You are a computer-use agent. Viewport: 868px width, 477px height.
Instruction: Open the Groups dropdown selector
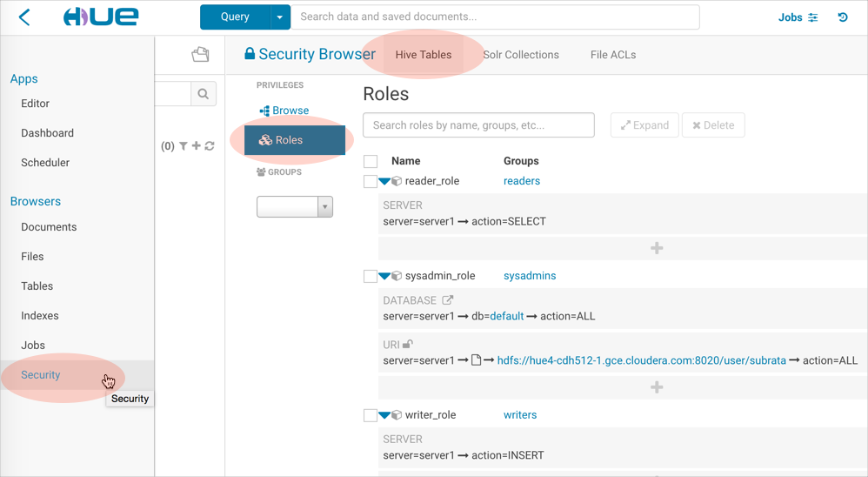click(295, 207)
